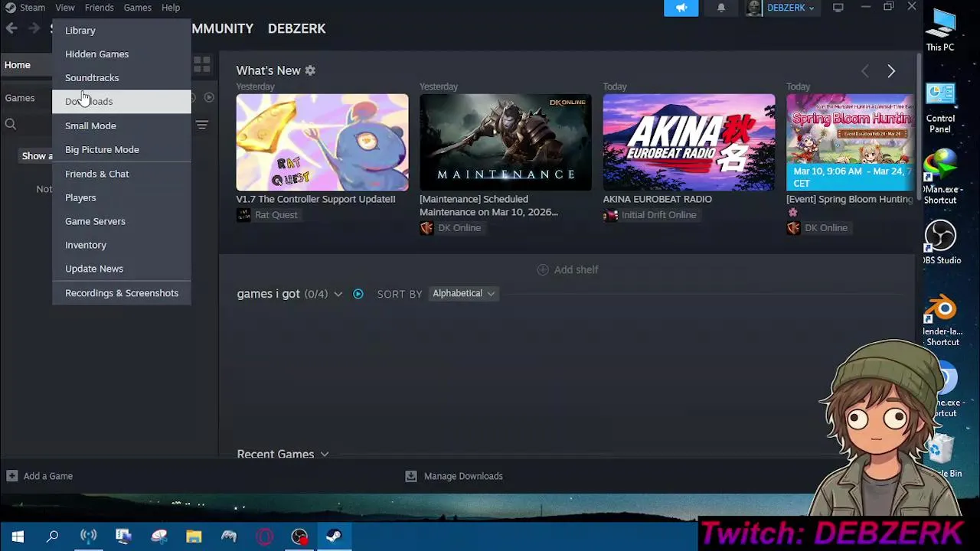Show next What's New items arrow
This screenshot has height=551, width=980.
891,71
